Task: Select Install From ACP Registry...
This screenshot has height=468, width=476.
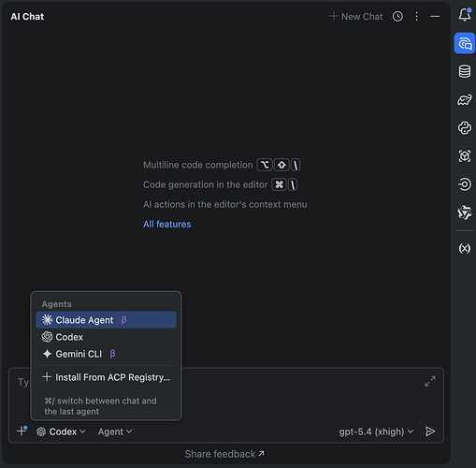Action: point(106,377)
